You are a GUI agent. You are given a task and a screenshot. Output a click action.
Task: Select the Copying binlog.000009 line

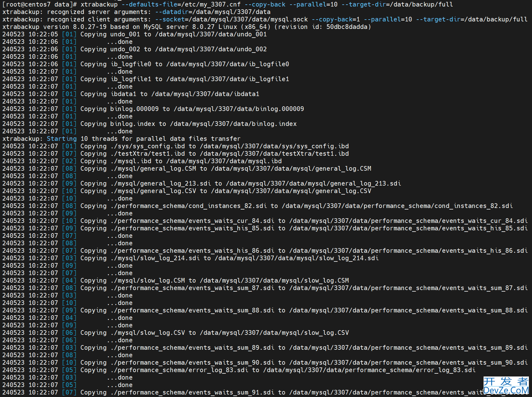pyautogui.click(x=153, y=109)
